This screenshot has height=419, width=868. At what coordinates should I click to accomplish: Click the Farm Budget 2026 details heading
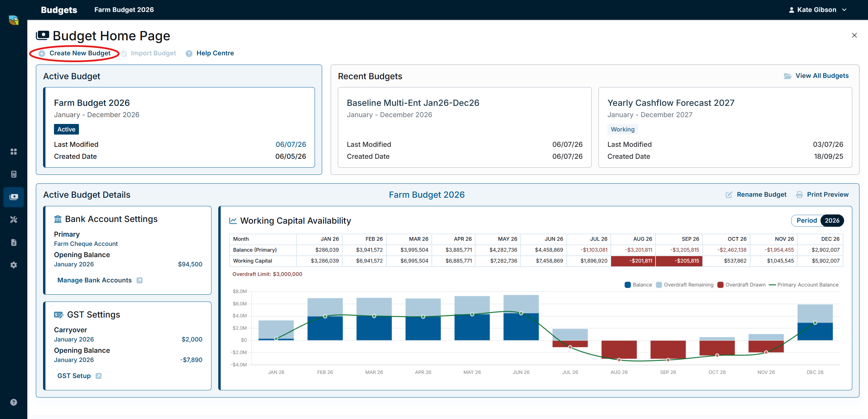click(x=427, y=195)
